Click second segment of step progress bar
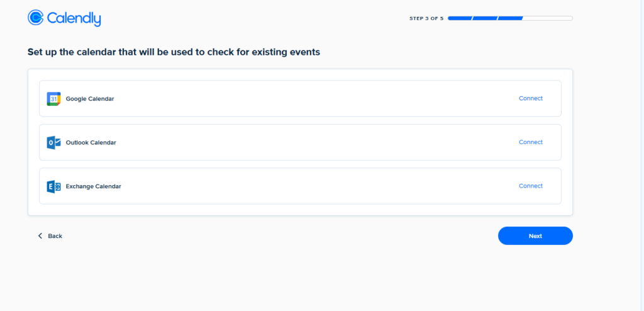Viewport: 644px width, 311px height. 486,18
